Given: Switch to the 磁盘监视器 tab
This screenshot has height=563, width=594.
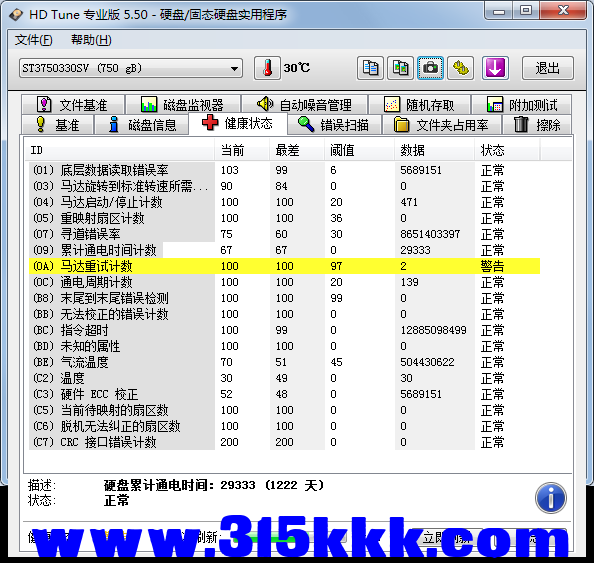Looking at the screenshot, I should (183, 105).
